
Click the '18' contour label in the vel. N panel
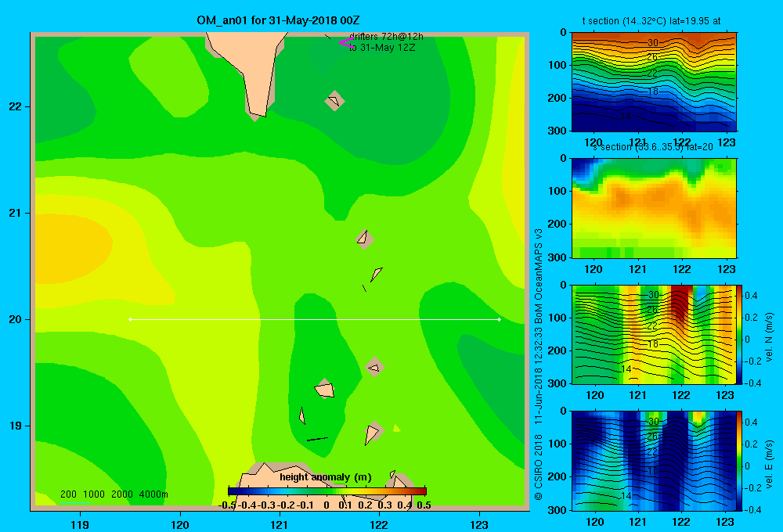(x=653, y=344)
